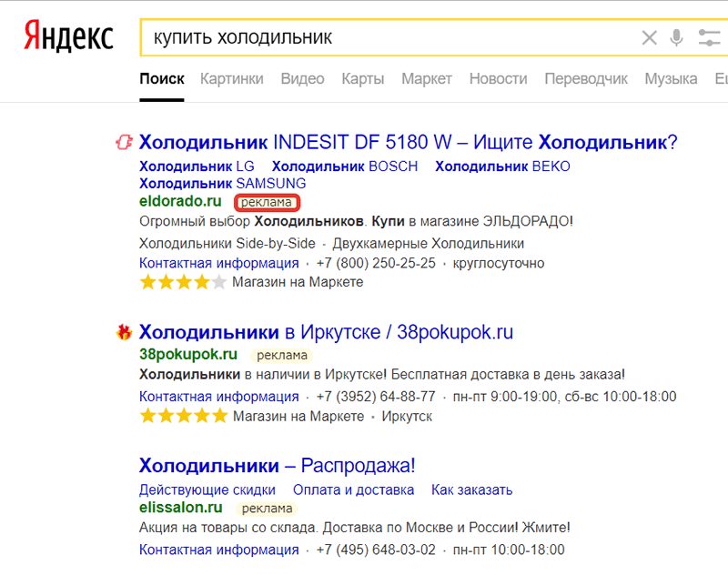The width and height of the screenshot is (728, 575).
Task: Follow the Холодильник BOSCH sitelink
Action: tap(345, 166)
